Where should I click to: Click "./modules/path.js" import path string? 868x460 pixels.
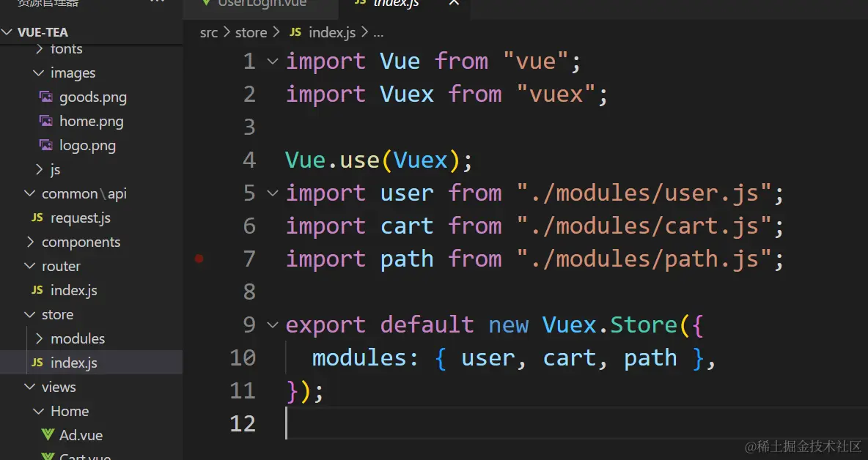tap(644, 259)
